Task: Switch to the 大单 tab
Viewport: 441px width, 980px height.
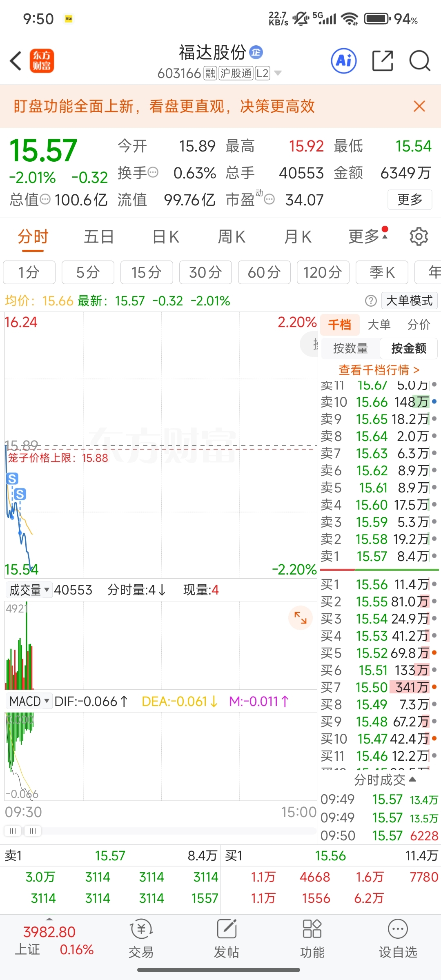Action: pyautogui.click(x=379, y=325)
